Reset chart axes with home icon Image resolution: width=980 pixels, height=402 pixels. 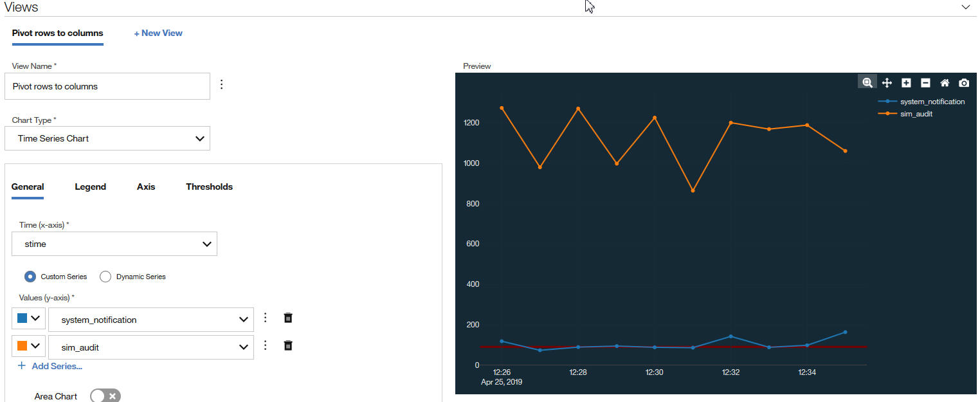point(945,82)
